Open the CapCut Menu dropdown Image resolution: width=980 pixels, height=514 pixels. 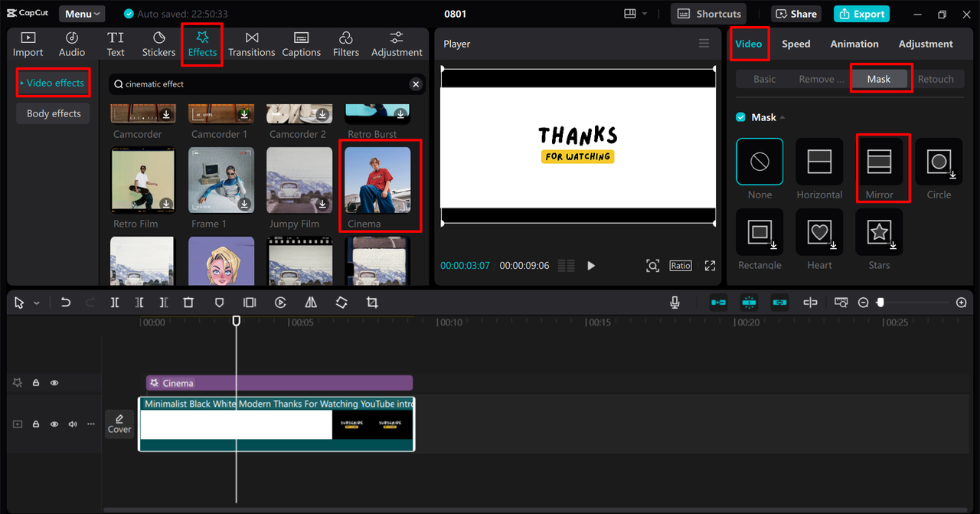[x=82, y=14]
